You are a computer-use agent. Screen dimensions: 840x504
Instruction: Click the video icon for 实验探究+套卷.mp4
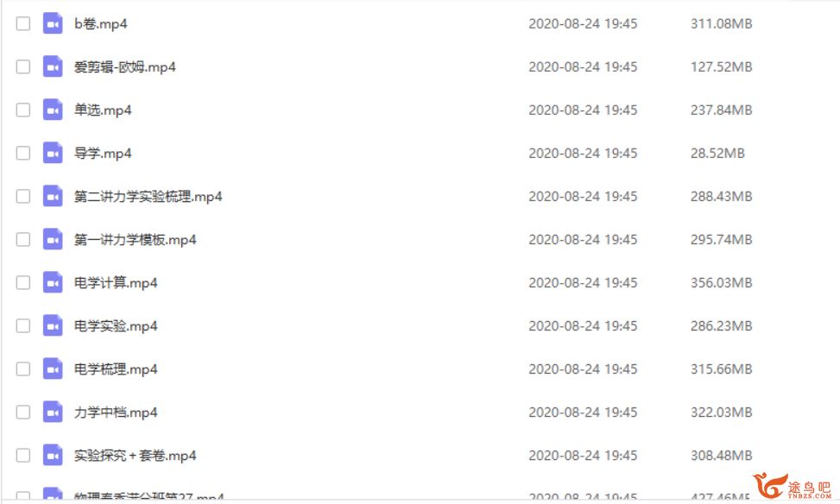click(x=53, y=456)
